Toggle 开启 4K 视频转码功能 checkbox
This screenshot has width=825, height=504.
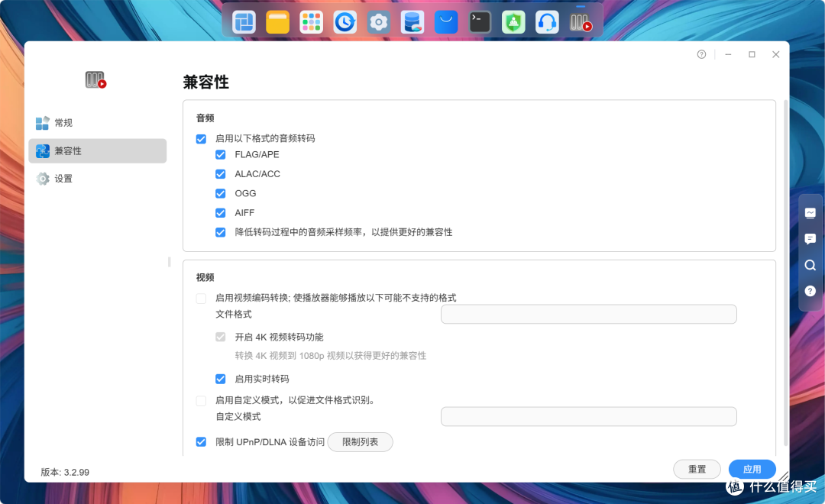click(221, 338)
